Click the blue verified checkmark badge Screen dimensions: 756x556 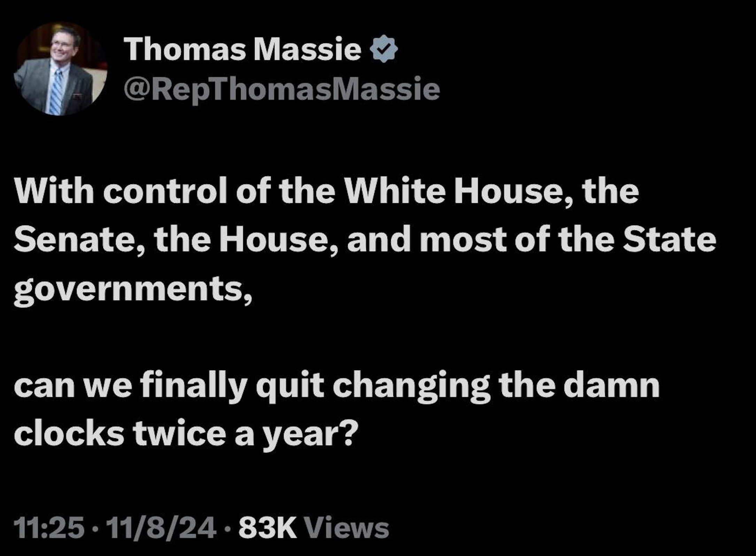click(x=384, y=49)
